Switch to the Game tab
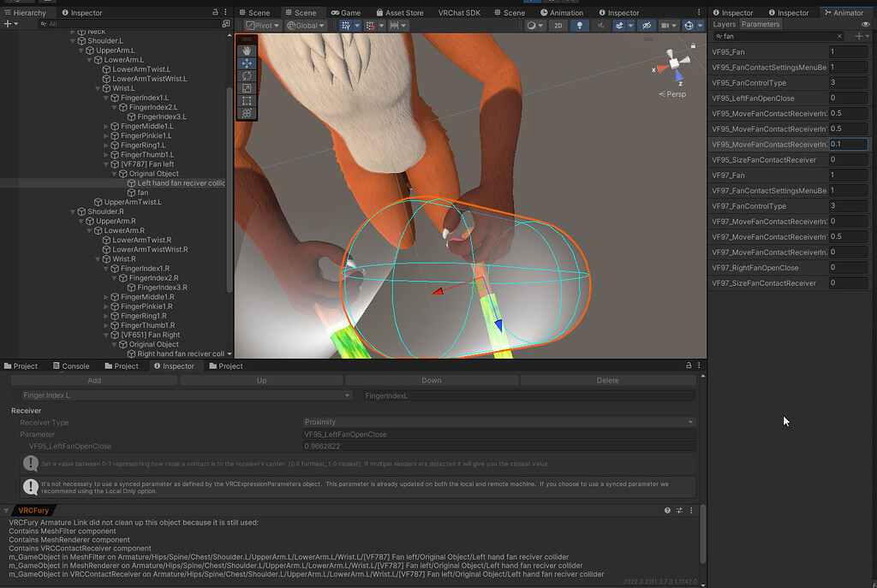Viewport: 877px width, 588px height. tap(347, 12)
